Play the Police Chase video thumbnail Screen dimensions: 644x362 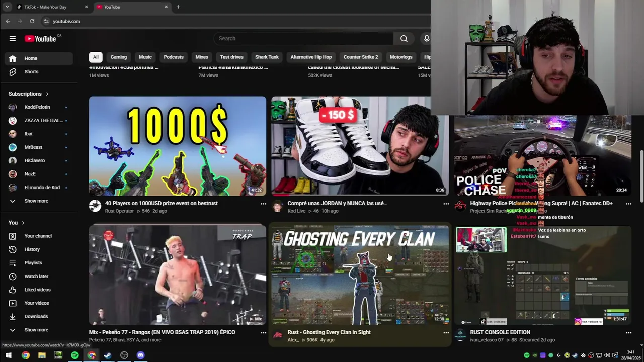[543, 156]
